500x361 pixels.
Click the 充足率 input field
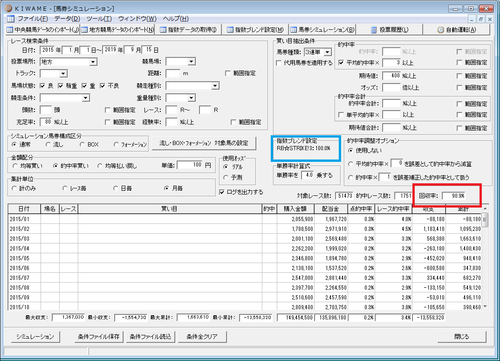point(46,122)
